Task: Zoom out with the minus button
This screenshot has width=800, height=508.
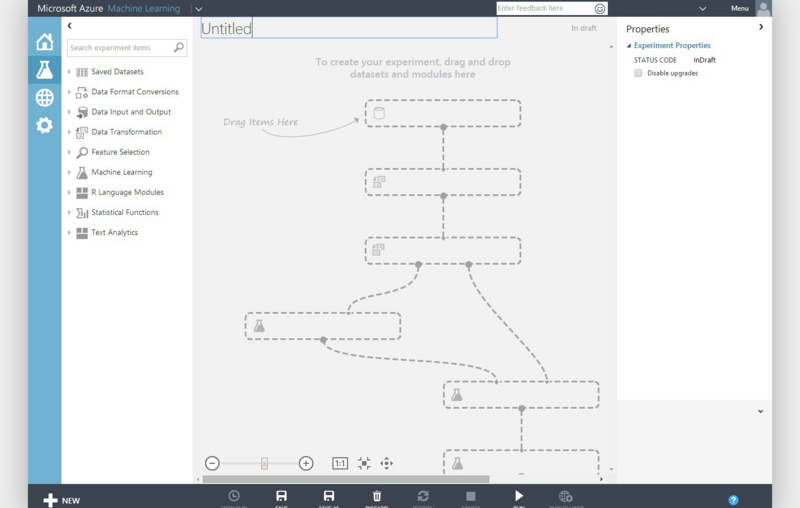Action: 212,463
